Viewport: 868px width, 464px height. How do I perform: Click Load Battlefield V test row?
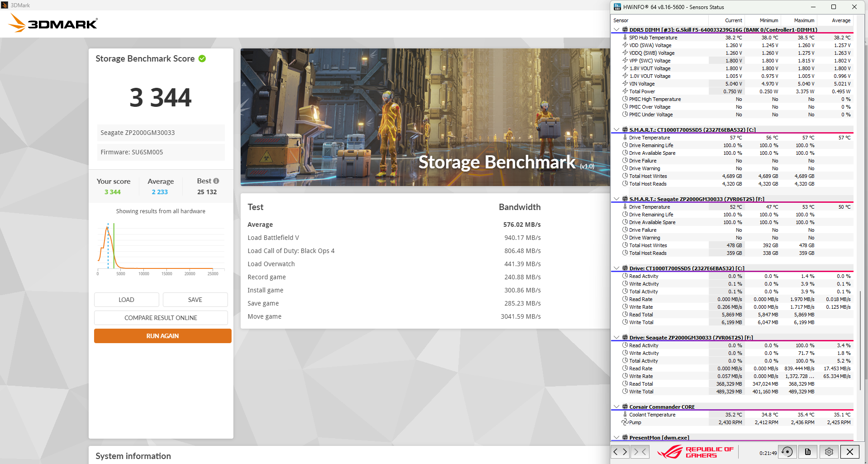point(394,238)
